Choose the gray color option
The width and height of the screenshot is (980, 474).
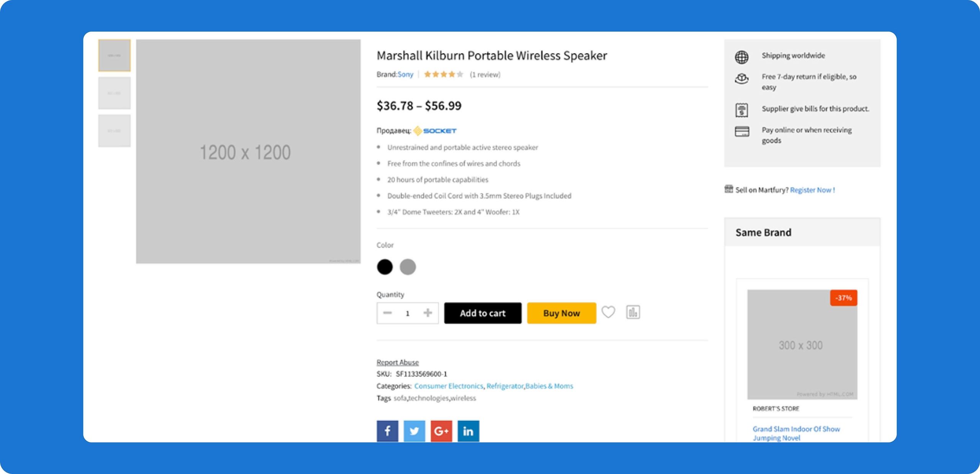point(408,267)
